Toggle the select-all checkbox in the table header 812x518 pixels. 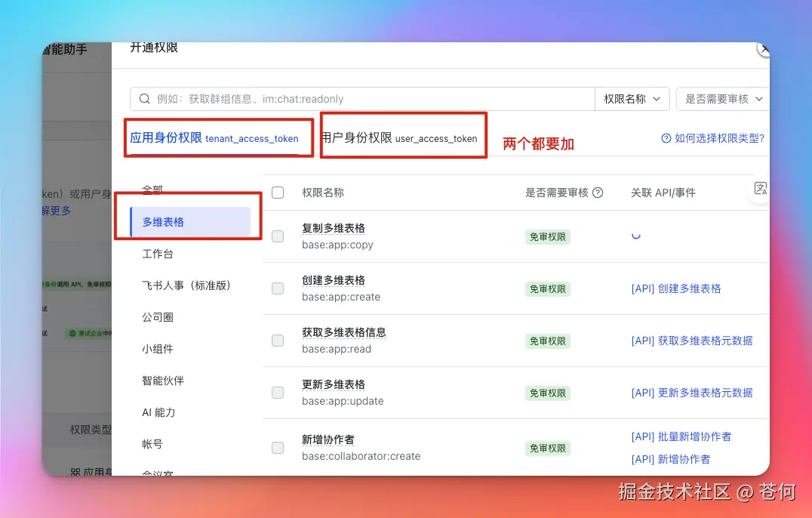point(278,193)
